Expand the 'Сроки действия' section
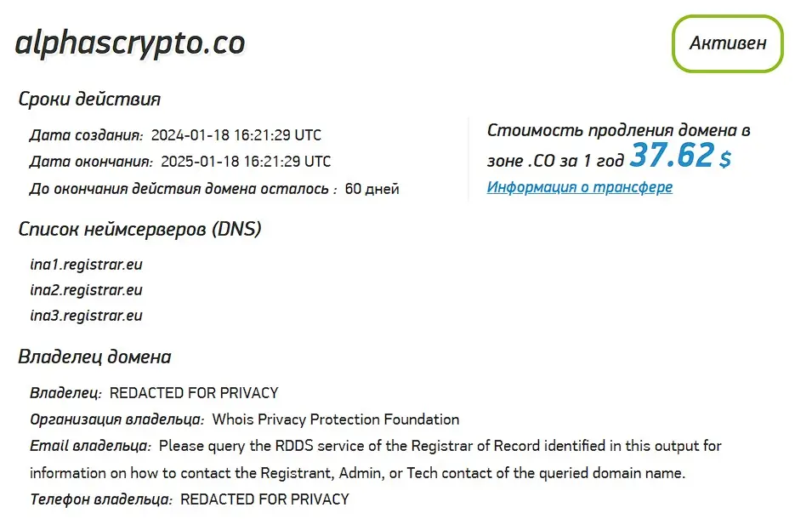The width and height of the screenshot is (812, 519). pos(89,99)
